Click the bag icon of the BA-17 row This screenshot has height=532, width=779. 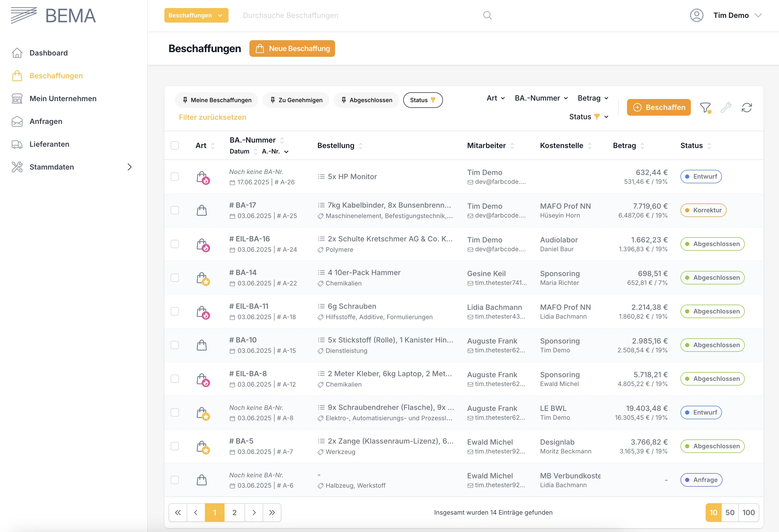pyautogui.click(x=202, y=211)
